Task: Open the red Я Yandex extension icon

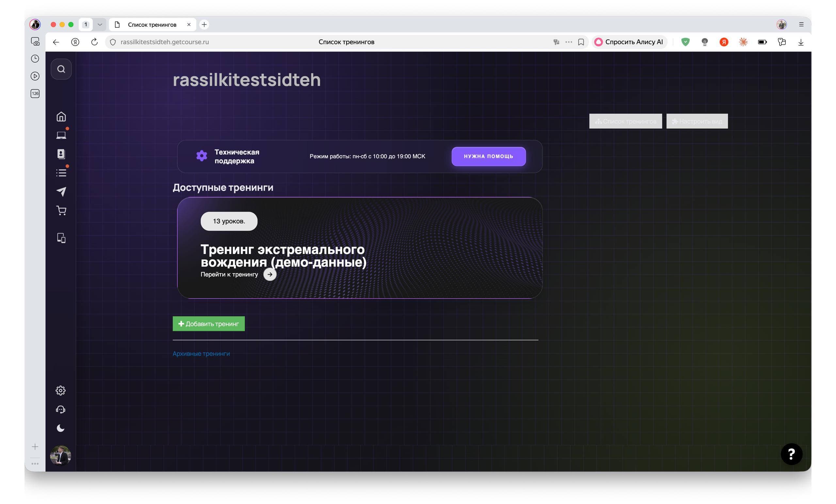Action: tap(724, 42)
